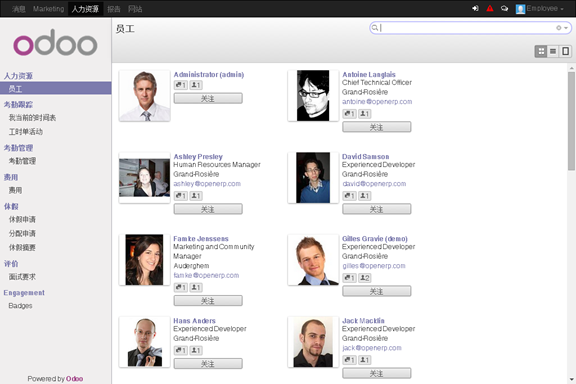Click the vertical scrollbar thumb
Image resolution: width=576 pixels, height=384 pixels.
point(571,121)
